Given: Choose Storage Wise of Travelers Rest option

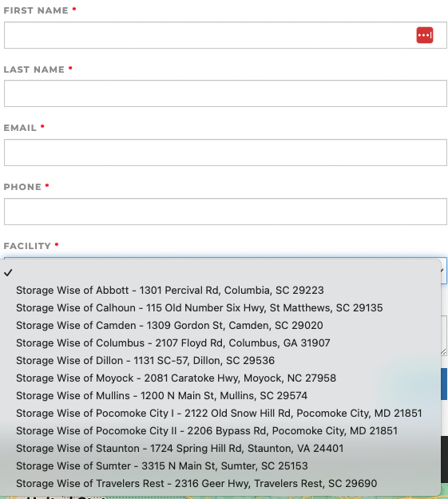Looking at the screenshot, I should point(220,483).
